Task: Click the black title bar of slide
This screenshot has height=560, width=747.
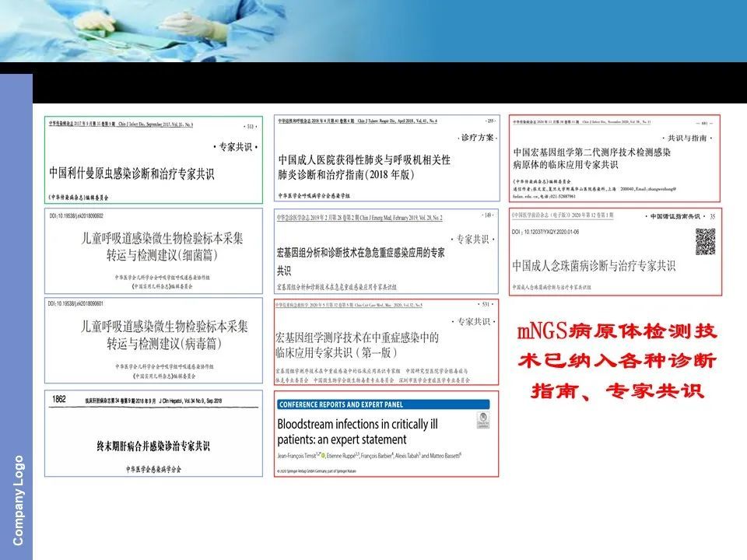Action: coord(390,82)
